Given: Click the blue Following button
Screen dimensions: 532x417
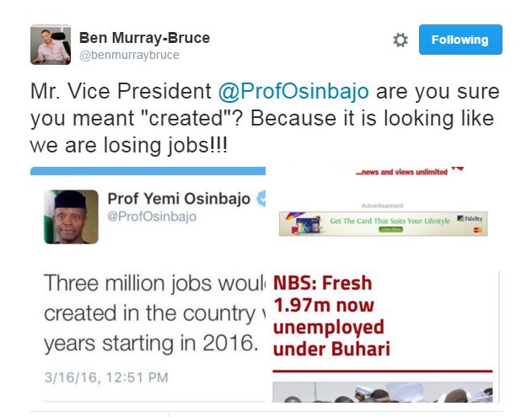Looking at the screenshot, I should coord(460,40).
